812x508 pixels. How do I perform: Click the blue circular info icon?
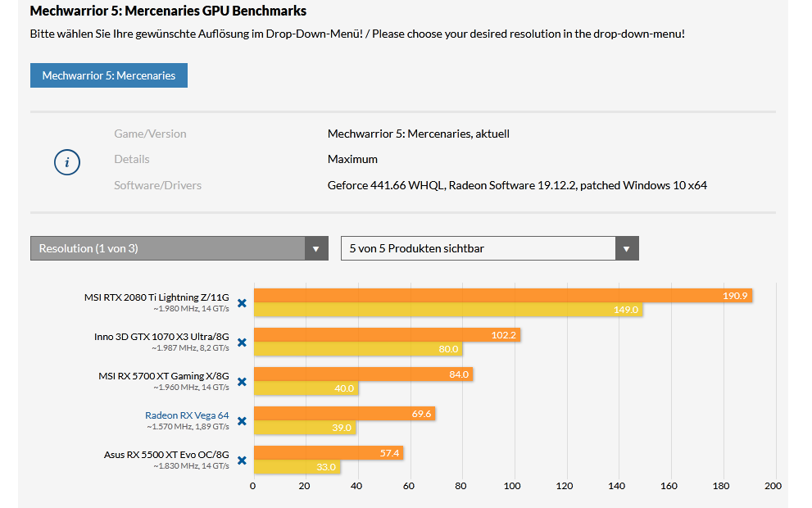click(66, 162)
